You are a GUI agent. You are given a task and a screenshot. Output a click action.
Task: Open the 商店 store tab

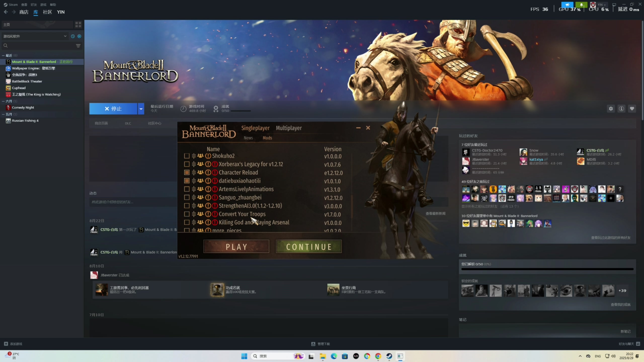[x=24, y=12]
